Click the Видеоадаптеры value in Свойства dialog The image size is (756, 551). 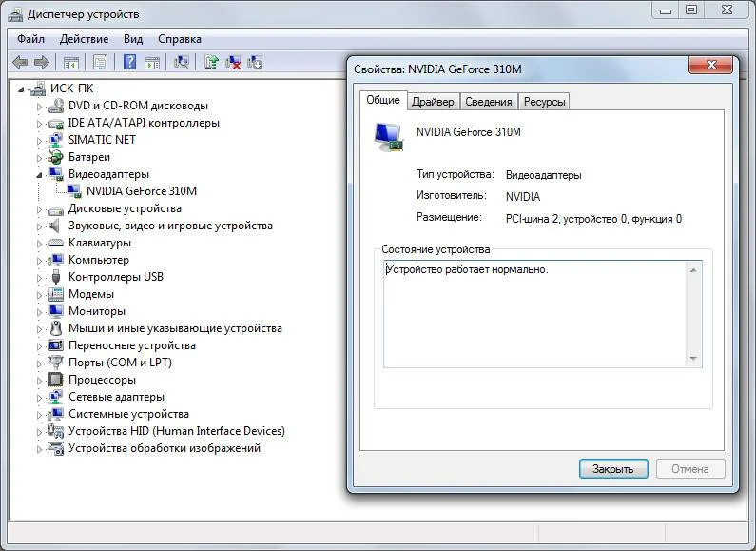(x=543, y=175)
